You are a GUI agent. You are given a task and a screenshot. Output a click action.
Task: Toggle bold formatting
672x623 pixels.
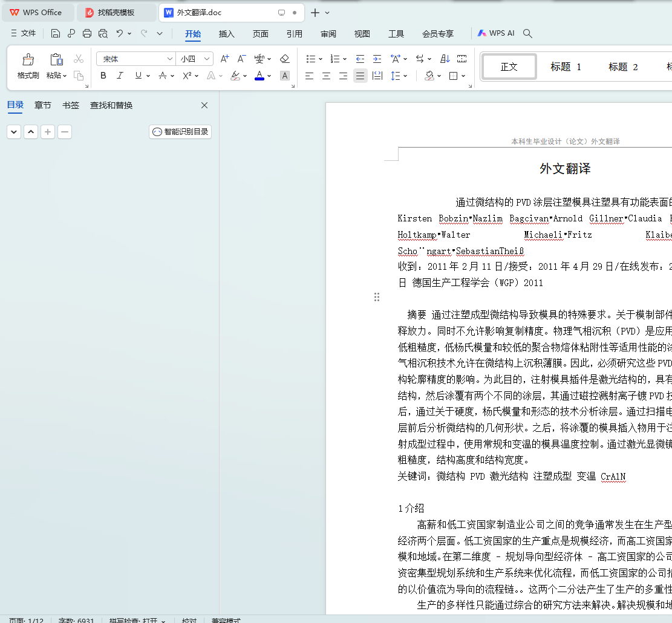(x=103, y=76)
